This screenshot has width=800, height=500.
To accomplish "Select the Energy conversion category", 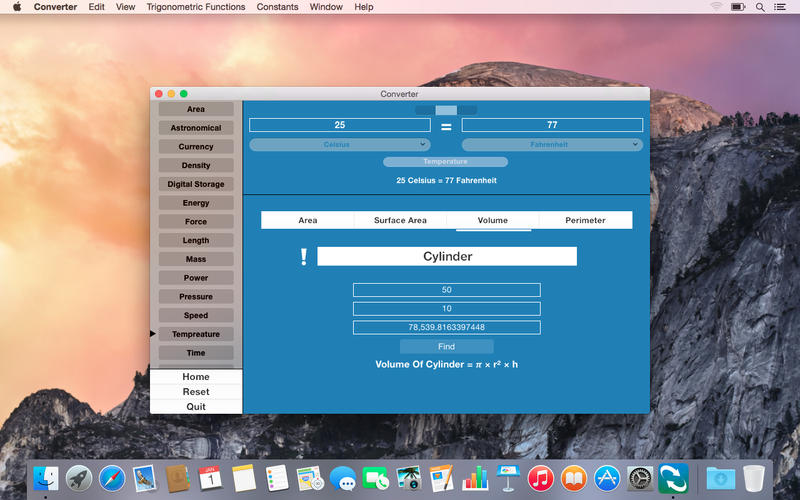I will coord(196,203).
